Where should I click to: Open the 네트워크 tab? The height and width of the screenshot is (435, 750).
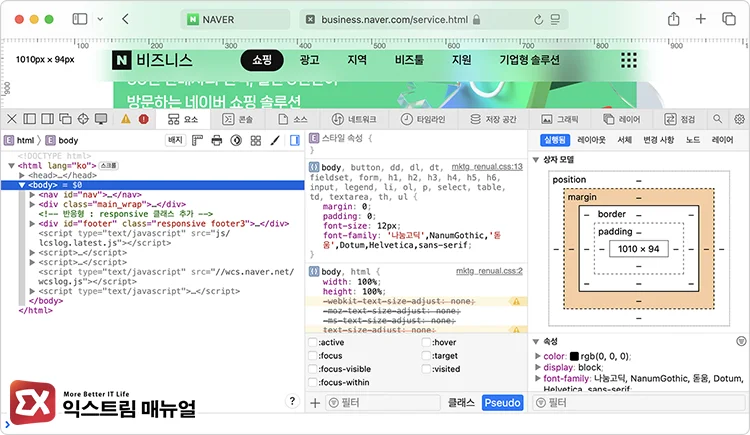click(354, 119)
